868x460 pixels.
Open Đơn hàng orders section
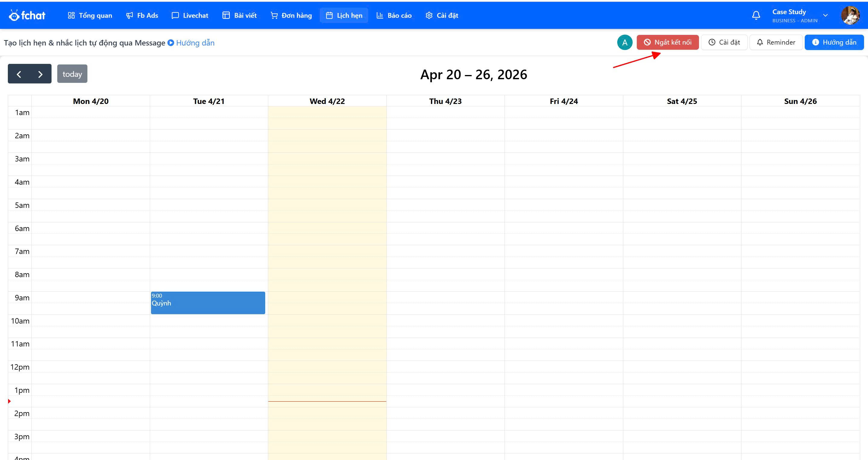pos(291,15)
